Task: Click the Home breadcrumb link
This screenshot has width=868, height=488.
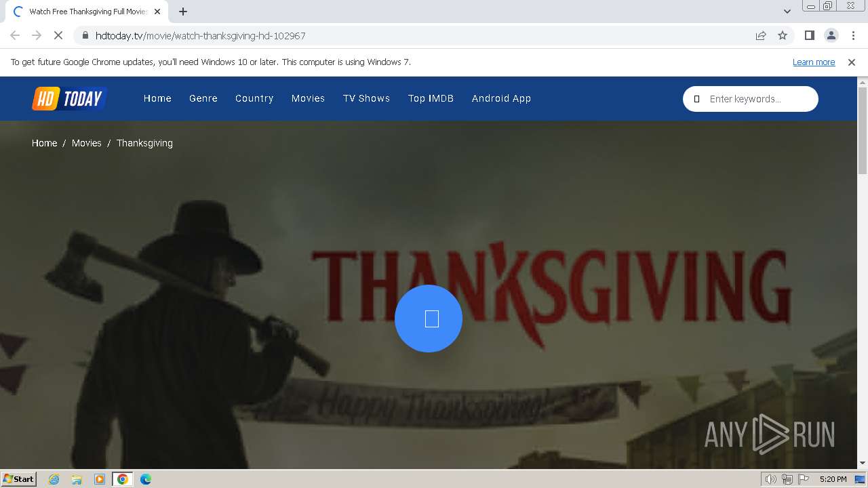Action: tap(44, 143)
